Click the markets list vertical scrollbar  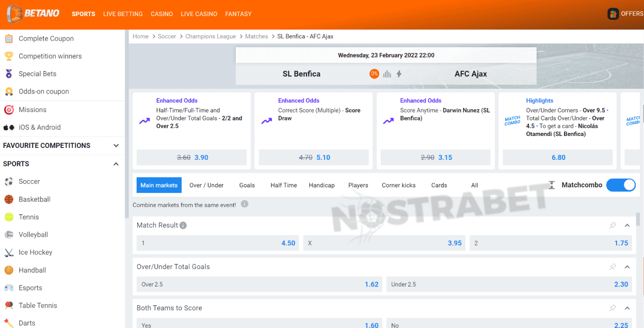pyautogui.click(x=638, y=219)
